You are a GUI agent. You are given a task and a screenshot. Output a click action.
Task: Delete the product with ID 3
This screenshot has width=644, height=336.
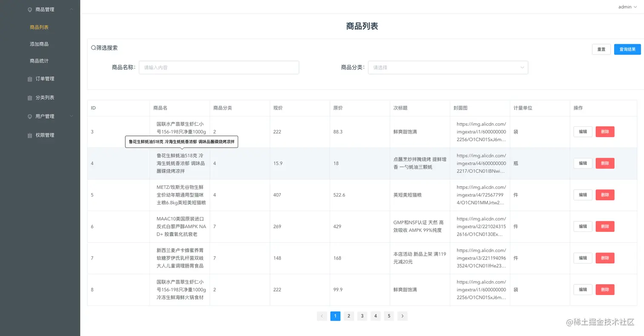point(605,132)
